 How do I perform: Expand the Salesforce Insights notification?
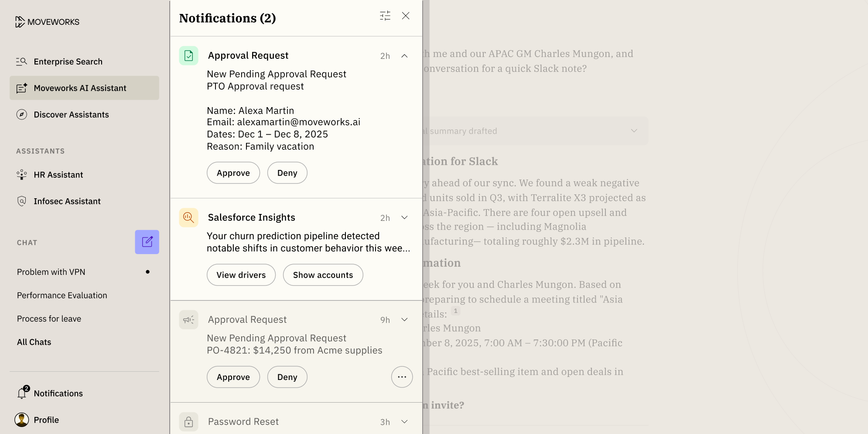pos(404,217)
